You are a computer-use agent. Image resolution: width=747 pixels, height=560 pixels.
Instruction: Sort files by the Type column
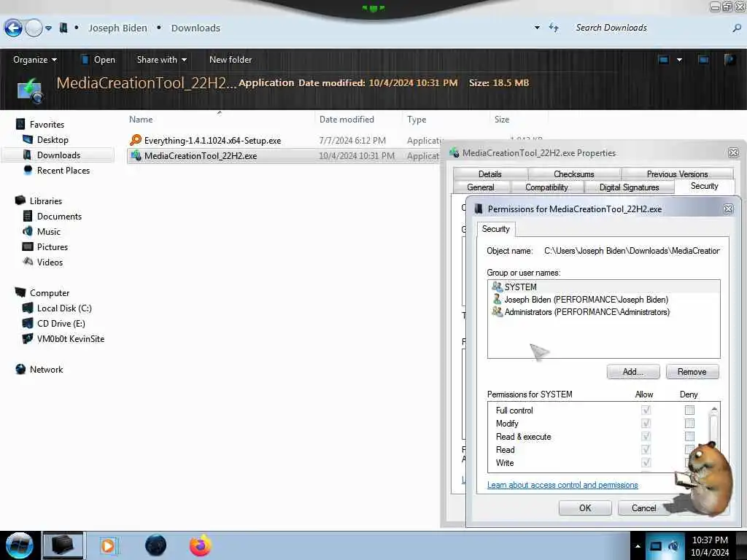pos(417,120)
